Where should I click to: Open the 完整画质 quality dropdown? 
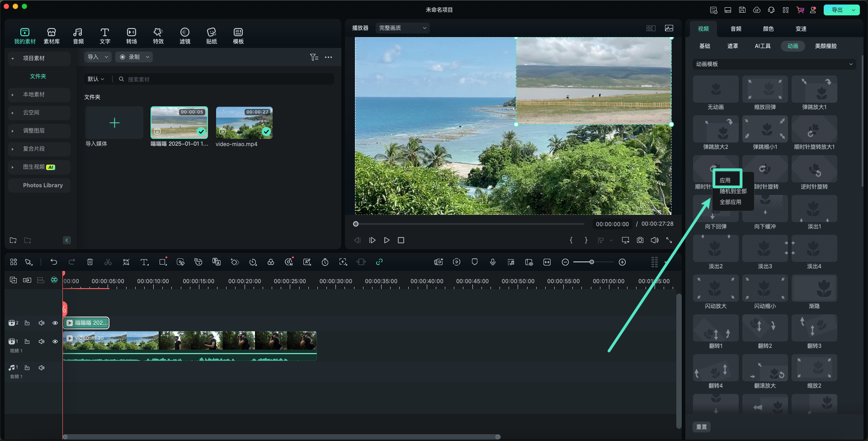pyautogui.click(x=402, y=28)
